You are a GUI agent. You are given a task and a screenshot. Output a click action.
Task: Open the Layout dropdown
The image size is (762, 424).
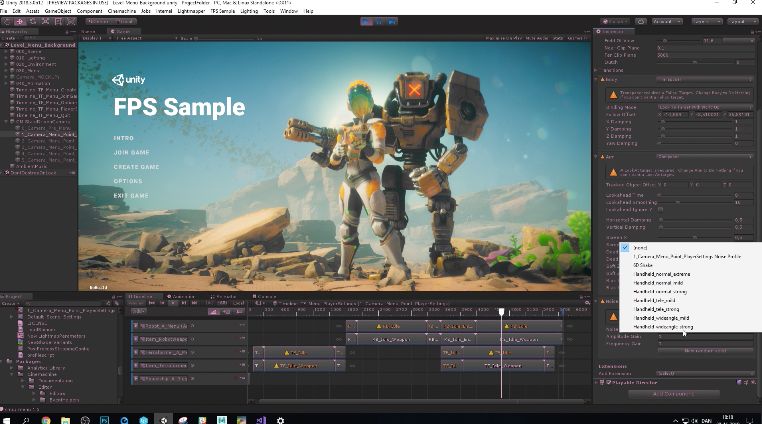pos(743,21)
